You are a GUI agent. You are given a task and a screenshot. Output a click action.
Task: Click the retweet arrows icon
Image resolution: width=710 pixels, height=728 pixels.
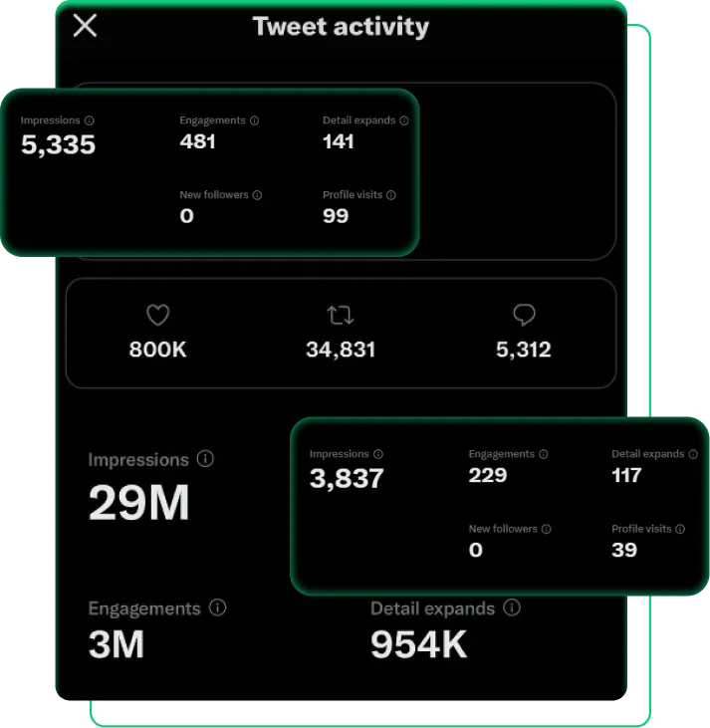341,316
